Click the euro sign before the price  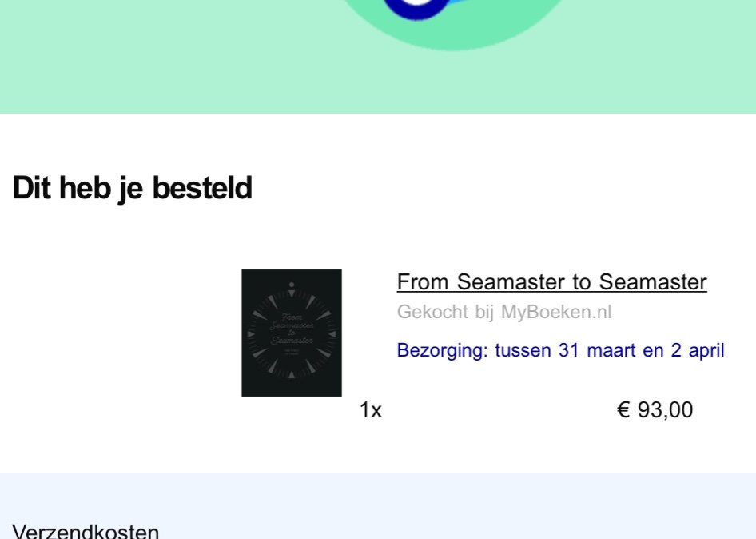(624, 410)
